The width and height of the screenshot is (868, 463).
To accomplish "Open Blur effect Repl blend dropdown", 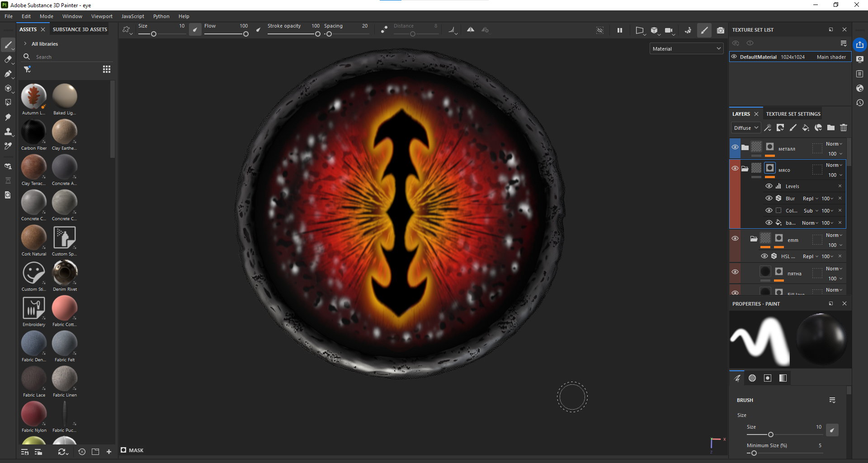I will point(810,198).
